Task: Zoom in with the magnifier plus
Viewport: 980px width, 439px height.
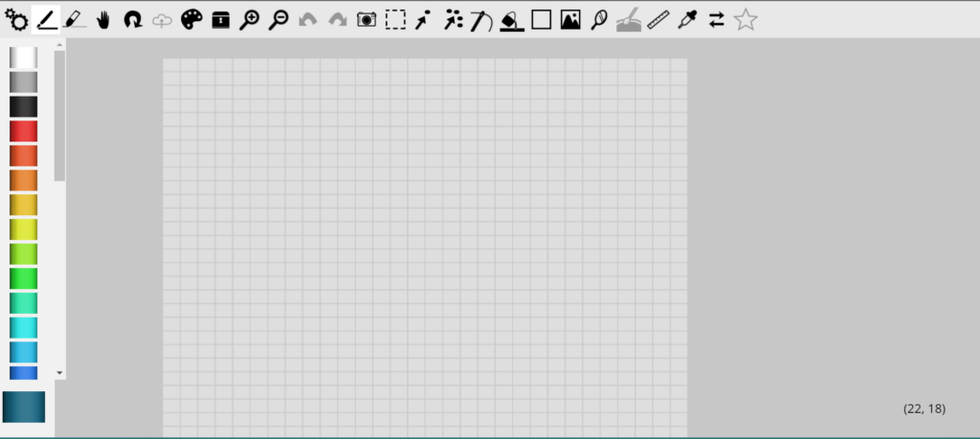Action: [250, 20]
